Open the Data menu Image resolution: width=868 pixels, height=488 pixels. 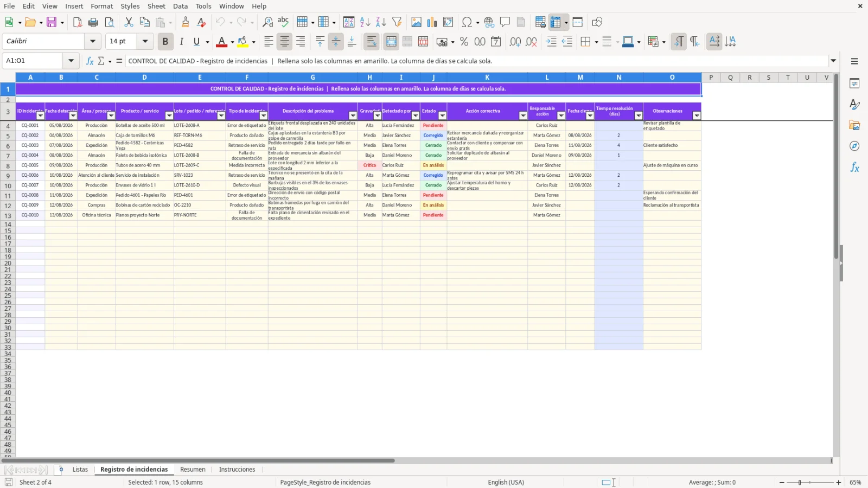(x=181, y=6)
